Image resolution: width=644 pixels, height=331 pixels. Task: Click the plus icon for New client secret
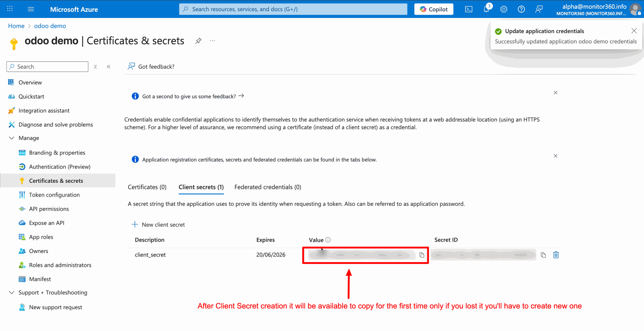coord(135,224)
